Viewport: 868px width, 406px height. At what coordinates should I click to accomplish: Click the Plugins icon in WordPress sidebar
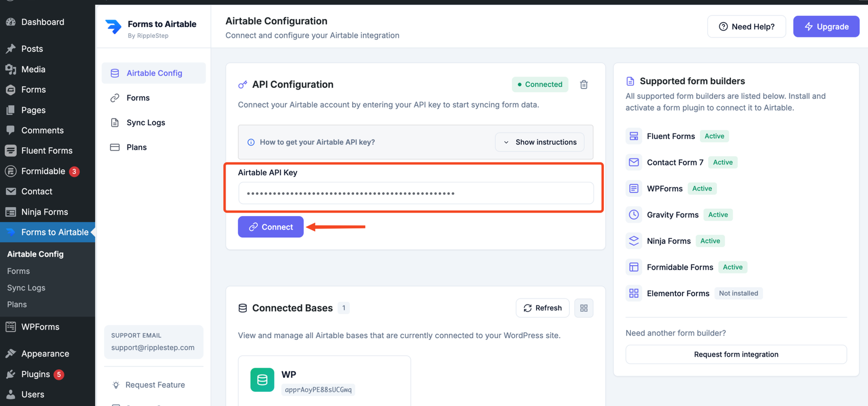click(10, 375)
